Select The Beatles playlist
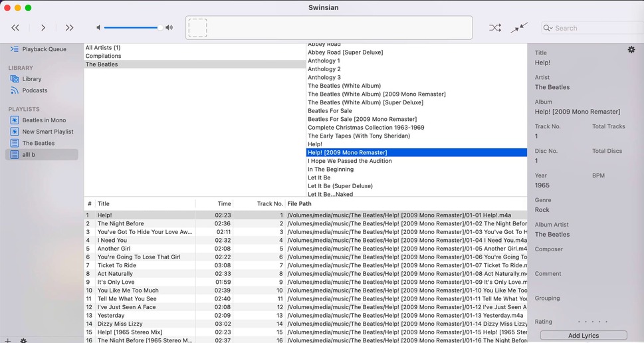The height and width of the screenshot is (343, 644). tap(38, 143)
